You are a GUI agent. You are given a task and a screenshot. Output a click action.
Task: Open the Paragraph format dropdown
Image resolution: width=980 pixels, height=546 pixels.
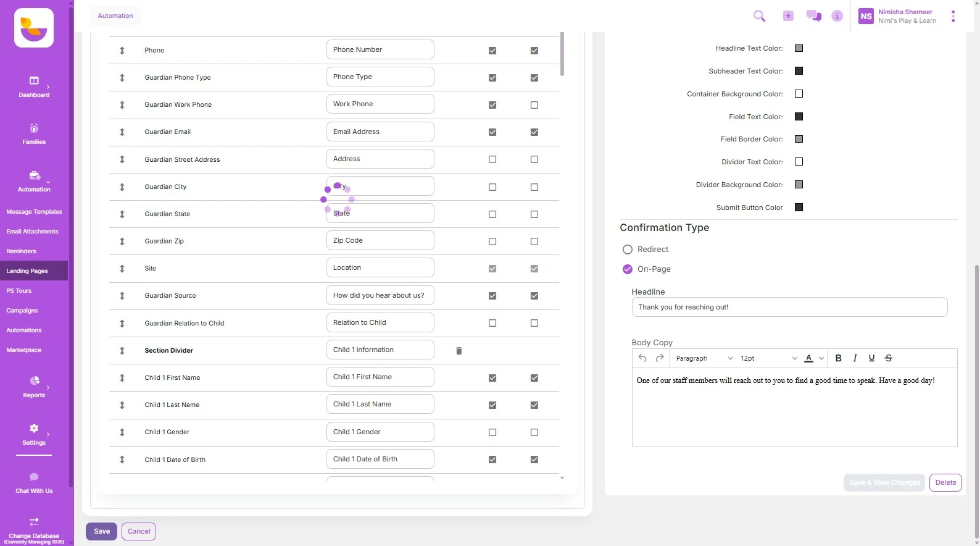[x=704, y=358]
